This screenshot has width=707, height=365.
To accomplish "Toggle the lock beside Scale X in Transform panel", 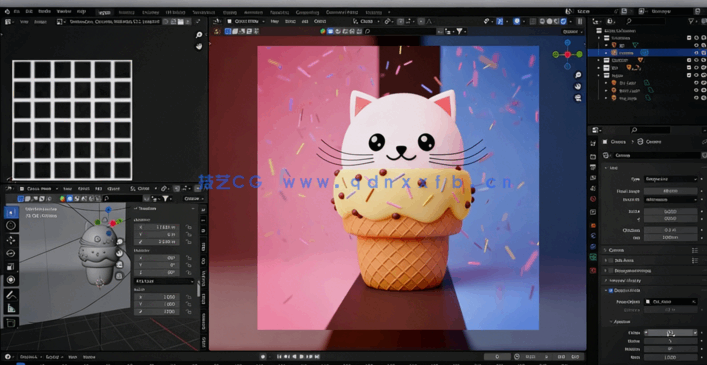I will click(x=188, y=297).
